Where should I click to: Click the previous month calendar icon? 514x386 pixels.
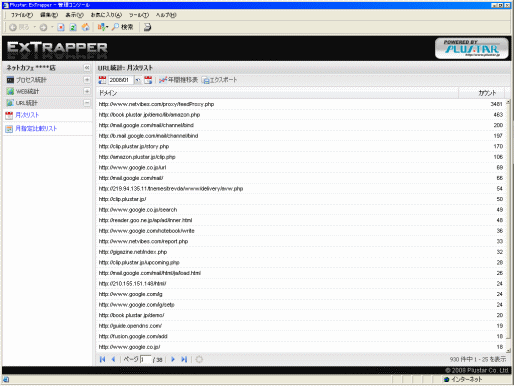coord(102,80)
